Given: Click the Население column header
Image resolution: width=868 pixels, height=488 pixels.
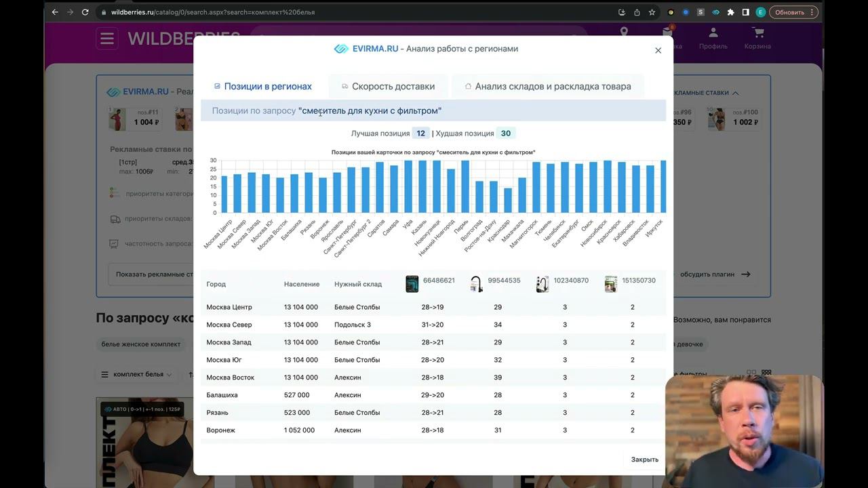Looking at the screenshot, I should (302, 284).
